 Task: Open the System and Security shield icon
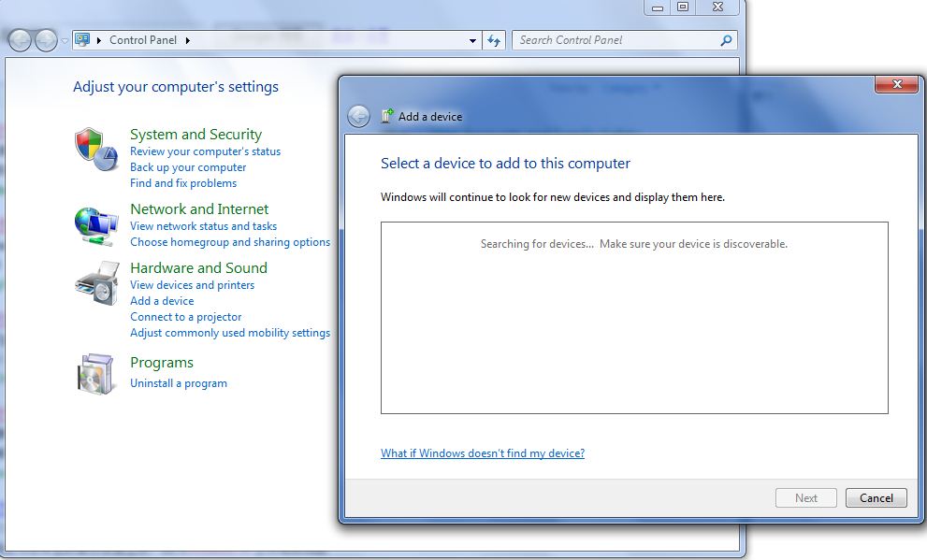[x=95, y=150]
